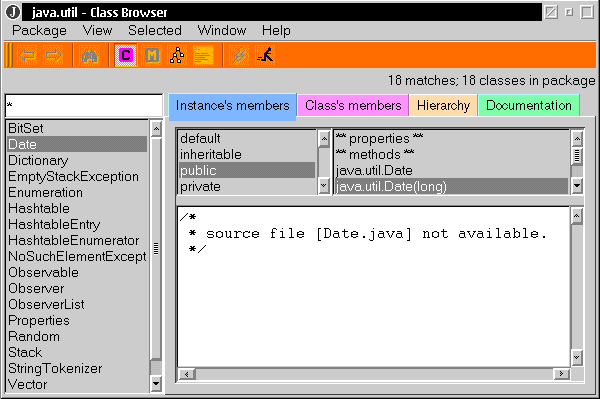
Task: Open the Help menu
Action: [276, 31]
